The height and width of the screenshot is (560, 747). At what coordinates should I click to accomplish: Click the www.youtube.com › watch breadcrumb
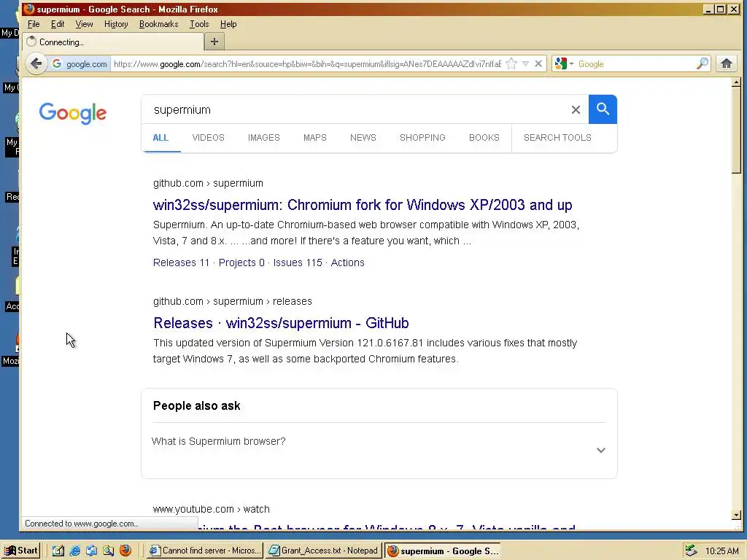tap(212, 509)
